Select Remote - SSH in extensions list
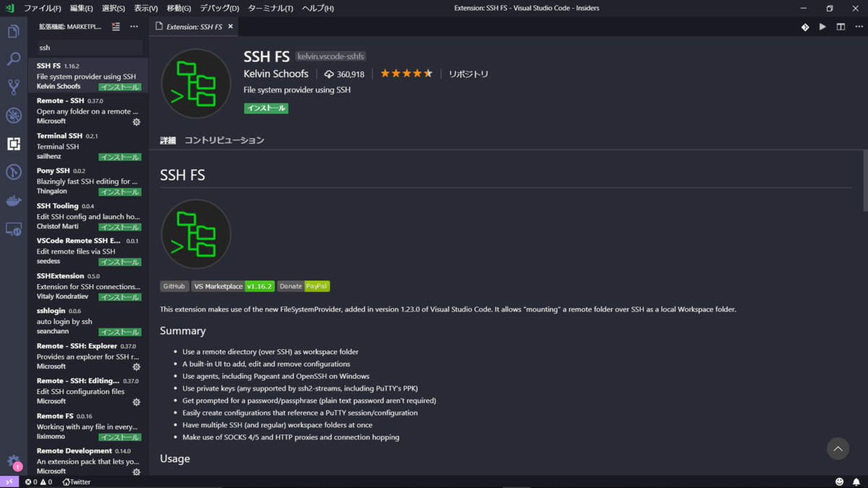Screen dimensions: 868x488 pyautogui.click(x=88, y=111)
